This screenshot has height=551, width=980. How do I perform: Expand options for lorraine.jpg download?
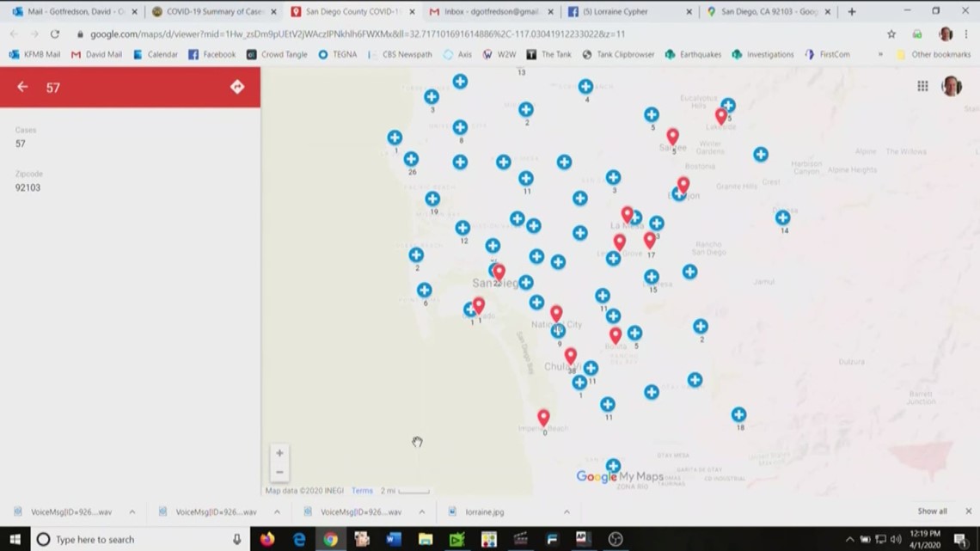coord(567,512)
